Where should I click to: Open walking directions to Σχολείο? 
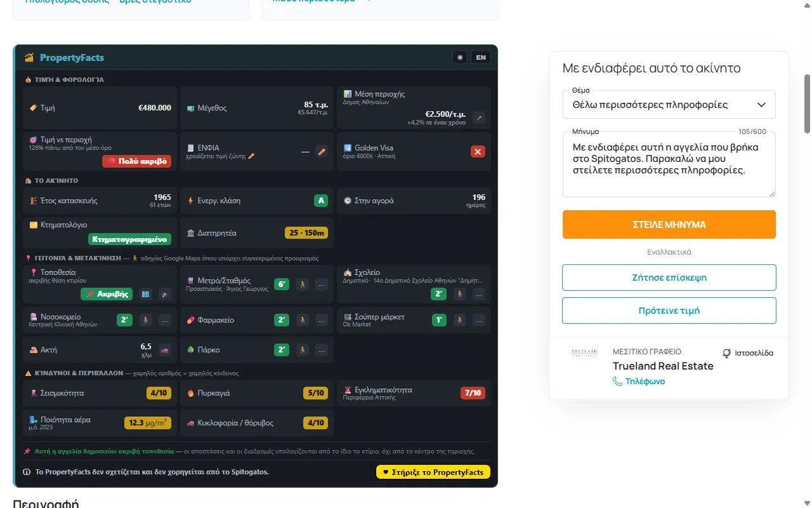pyautogui.click(x=460, y=294)
